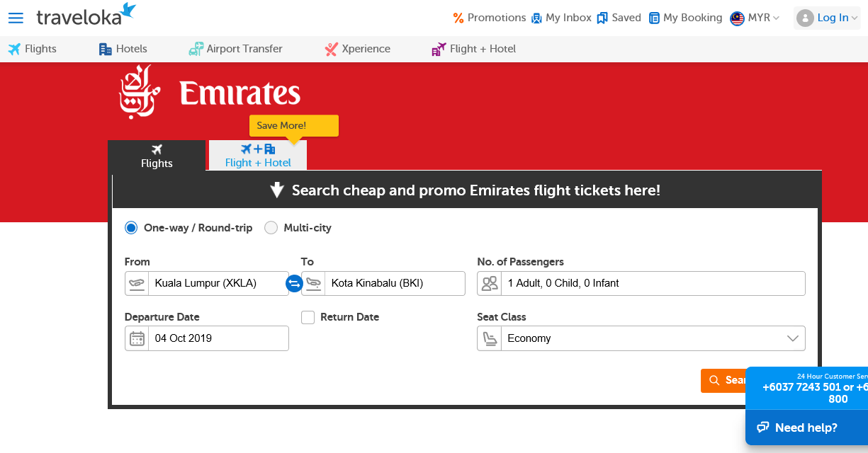868x453 pixels.
Task: Open the MYR currency dropdown
Action: point(755,18)
